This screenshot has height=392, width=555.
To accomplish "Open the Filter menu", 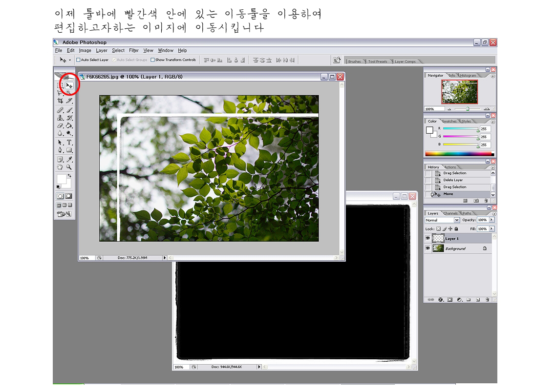I will 134,50.
